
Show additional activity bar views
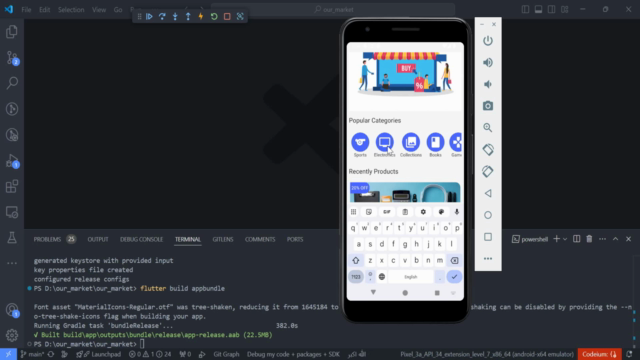(12, 263)
